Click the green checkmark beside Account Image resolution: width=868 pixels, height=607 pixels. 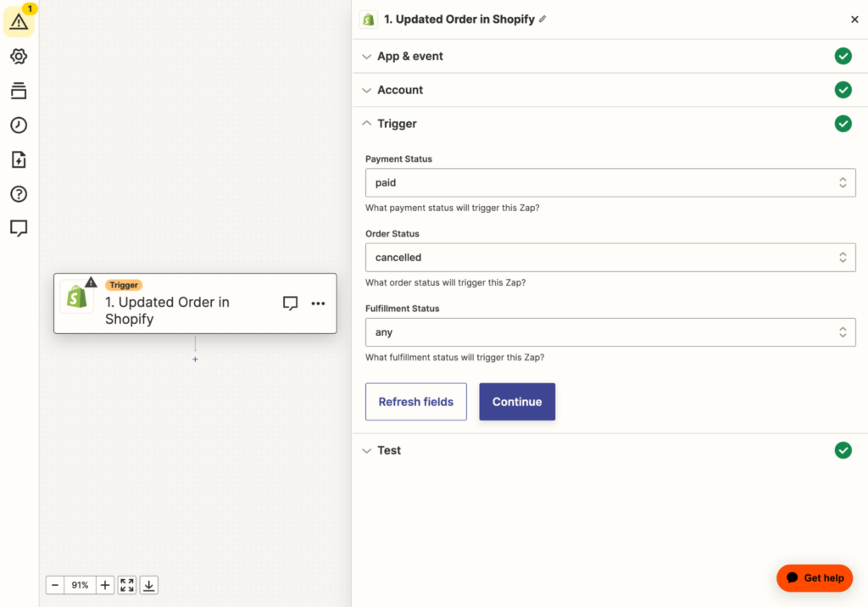[x=843, y=90]
